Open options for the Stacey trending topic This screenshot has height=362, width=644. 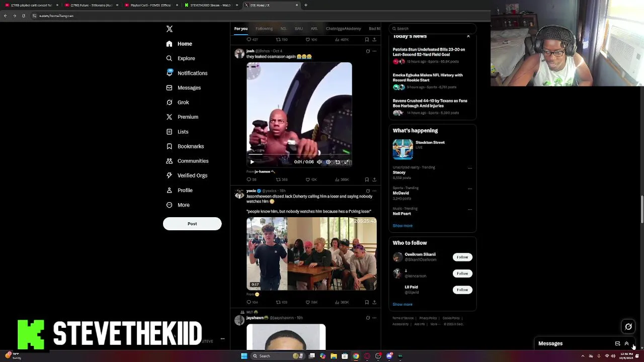(470, 168)
